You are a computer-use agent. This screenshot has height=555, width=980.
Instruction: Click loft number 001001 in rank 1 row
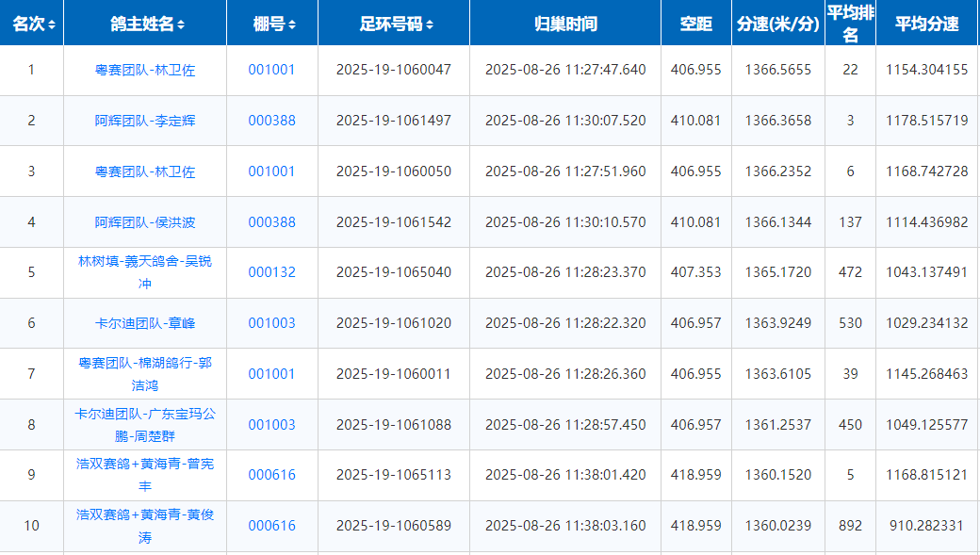tap(271, 70)
